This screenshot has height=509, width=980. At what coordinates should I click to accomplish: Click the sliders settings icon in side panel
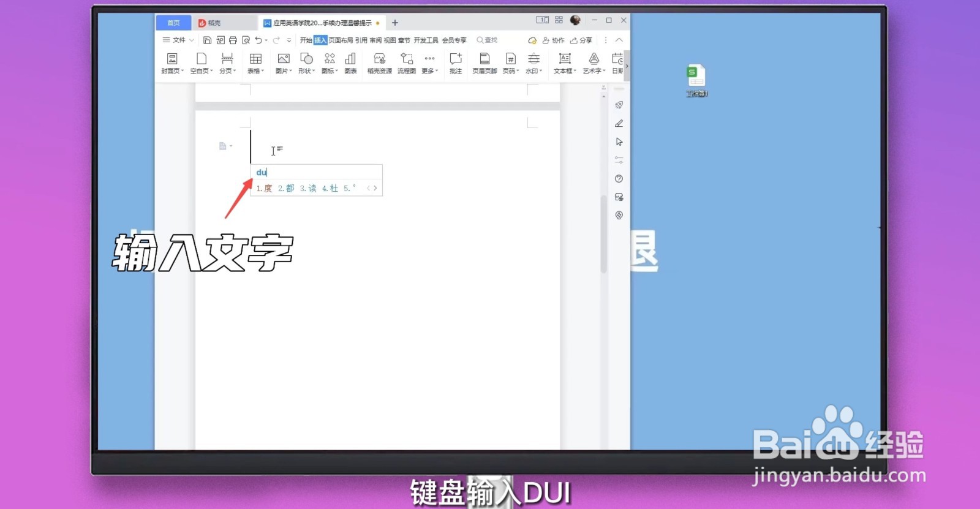click(619, 160)
